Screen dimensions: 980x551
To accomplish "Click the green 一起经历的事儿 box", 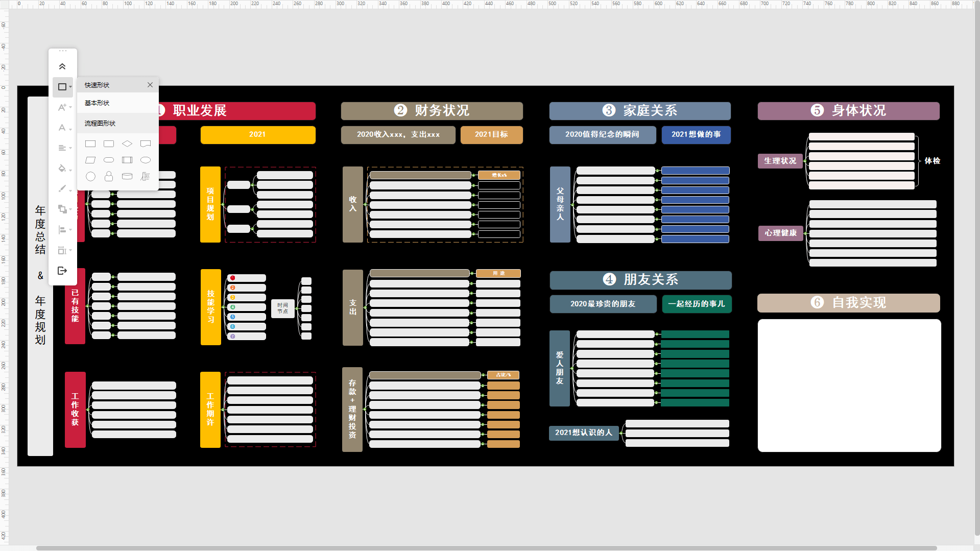I will 697,304.
